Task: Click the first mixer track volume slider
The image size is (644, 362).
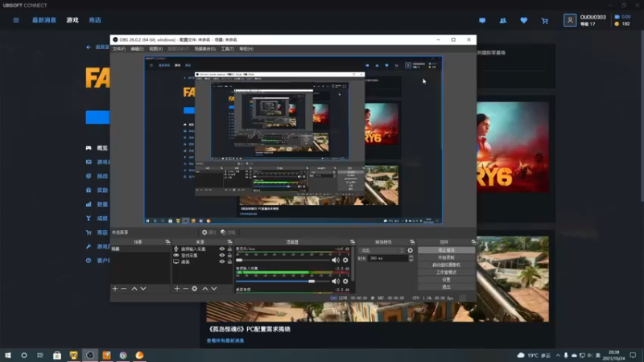Action: (x=283, y=260)
